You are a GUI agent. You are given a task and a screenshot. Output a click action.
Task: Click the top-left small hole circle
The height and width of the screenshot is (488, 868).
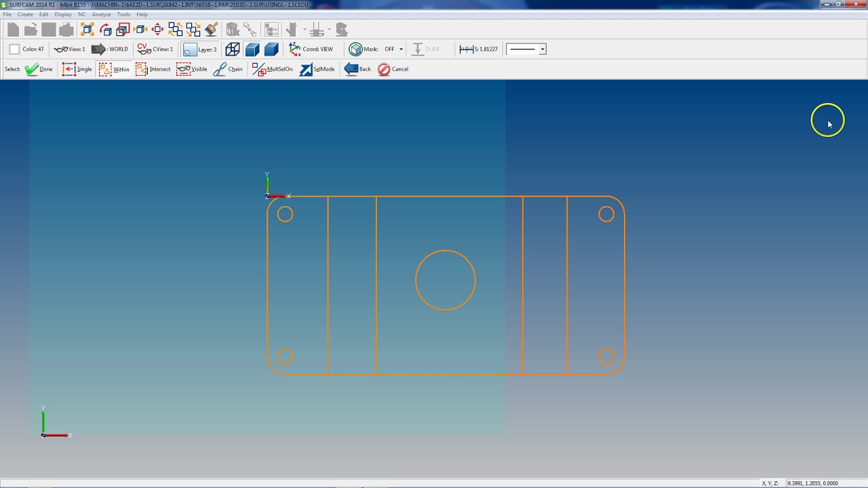point(285,215)
